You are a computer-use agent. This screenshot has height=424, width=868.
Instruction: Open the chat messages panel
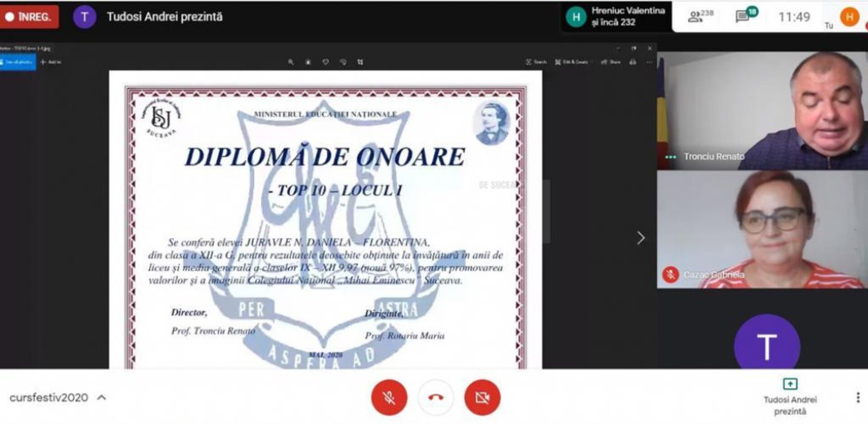(746, 15)
